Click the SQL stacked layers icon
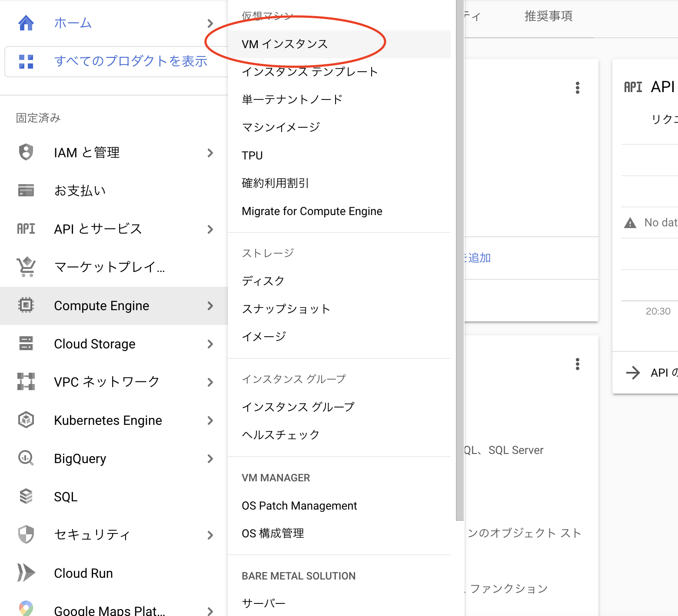 coord(26,496)
